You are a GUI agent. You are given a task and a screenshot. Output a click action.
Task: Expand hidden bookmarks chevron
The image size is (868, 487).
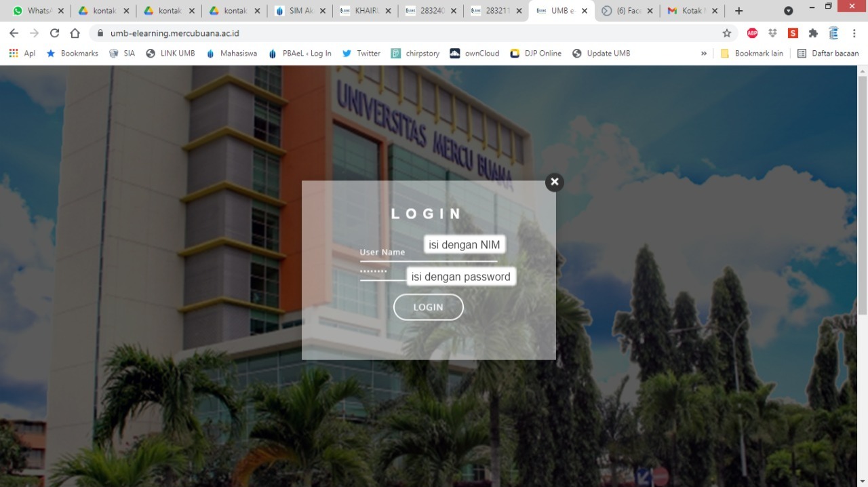click(704, 53)
